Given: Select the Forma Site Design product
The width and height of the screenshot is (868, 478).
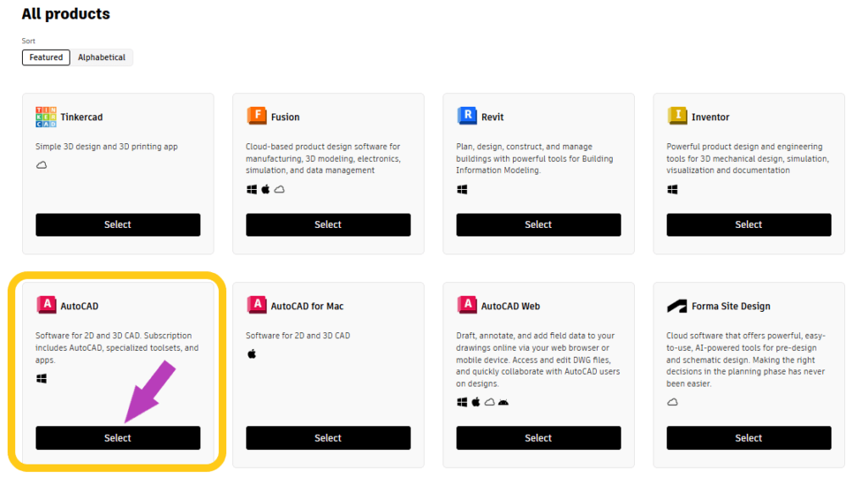Looking at the screenshot, I should [x=748, y=438].
